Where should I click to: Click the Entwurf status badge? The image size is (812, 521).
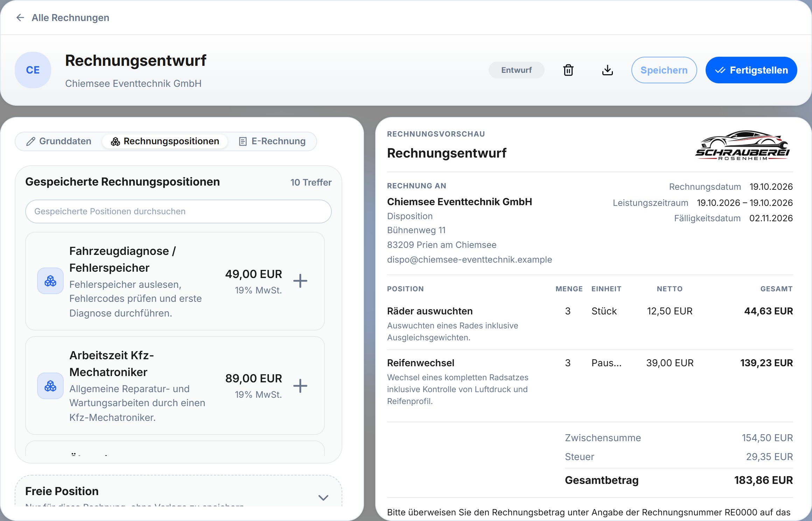(x=516, y=70)
